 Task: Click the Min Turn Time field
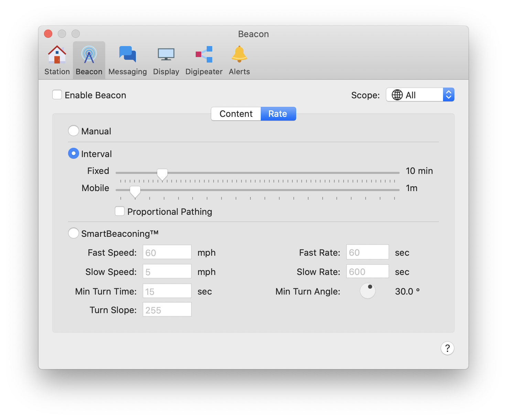(x=167, y=291)
